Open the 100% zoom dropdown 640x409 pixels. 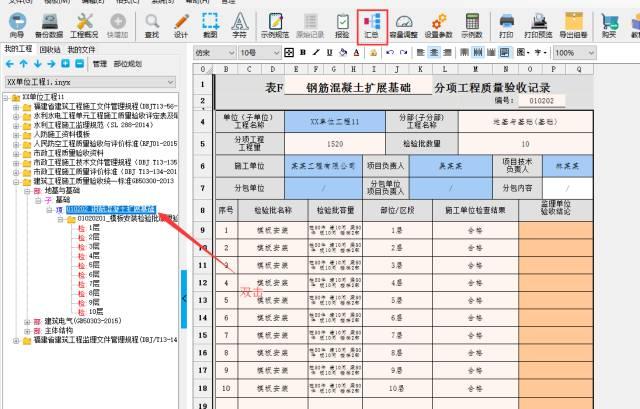[574, 53]
